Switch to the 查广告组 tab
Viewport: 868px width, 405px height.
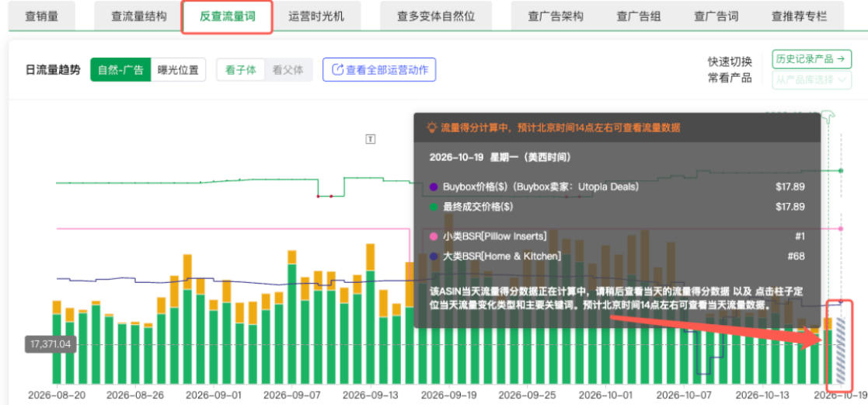(x=638, y=16)
